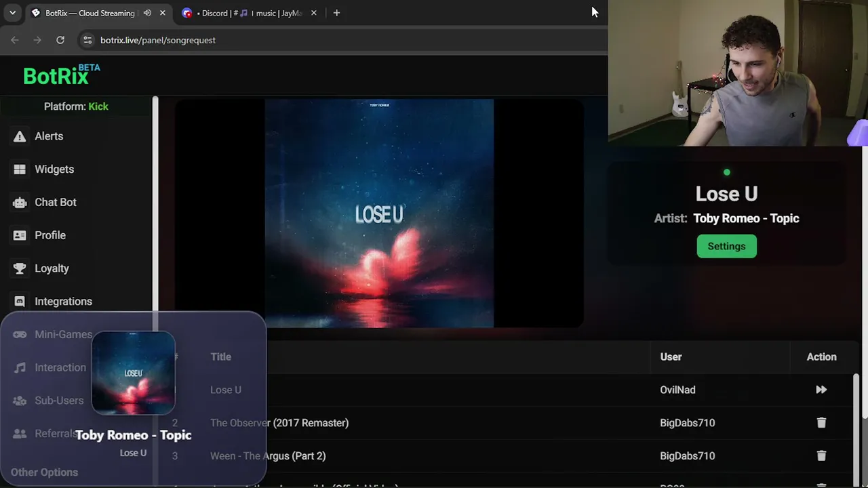Open Loyalty via its trophy icon
Image resolution: width=868 pixels, height=488 pixels.
tap(20, 268)
